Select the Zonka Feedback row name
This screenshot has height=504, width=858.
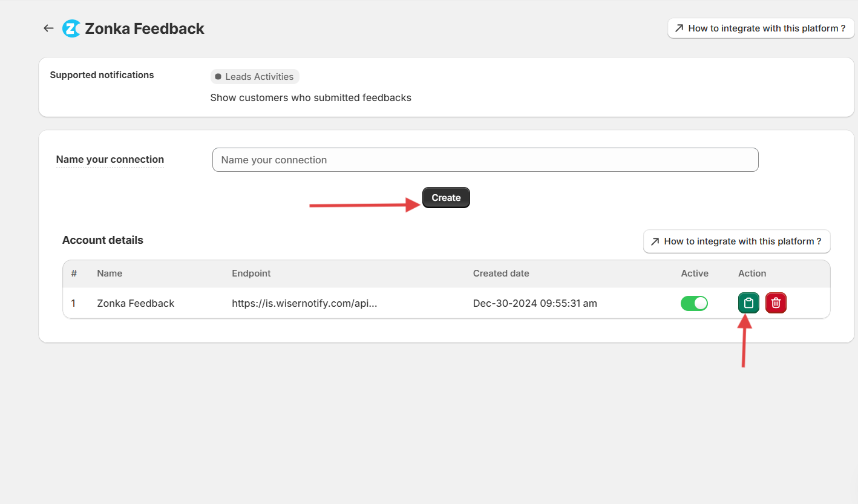click(136, 303)
